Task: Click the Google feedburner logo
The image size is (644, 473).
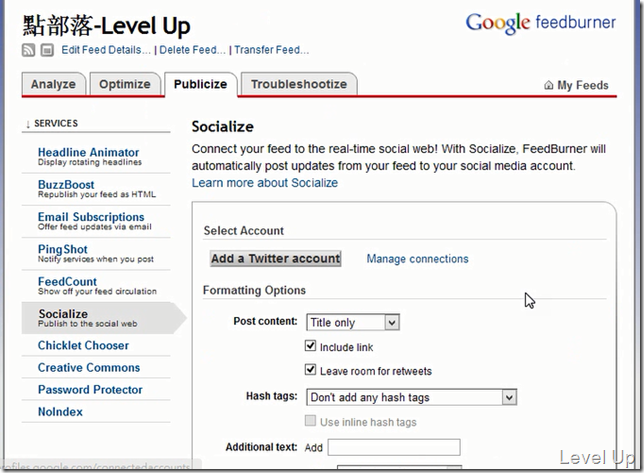Action: 540,23
